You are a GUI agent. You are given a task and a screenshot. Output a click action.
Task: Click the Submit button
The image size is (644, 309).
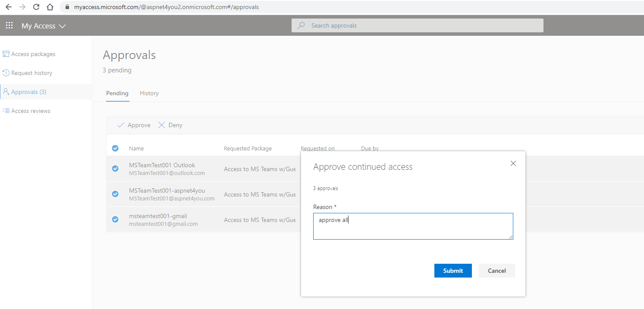coord(453,271)
